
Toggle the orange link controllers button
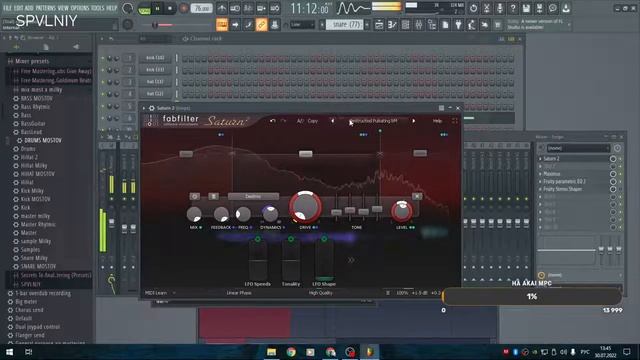coord(261,25)
